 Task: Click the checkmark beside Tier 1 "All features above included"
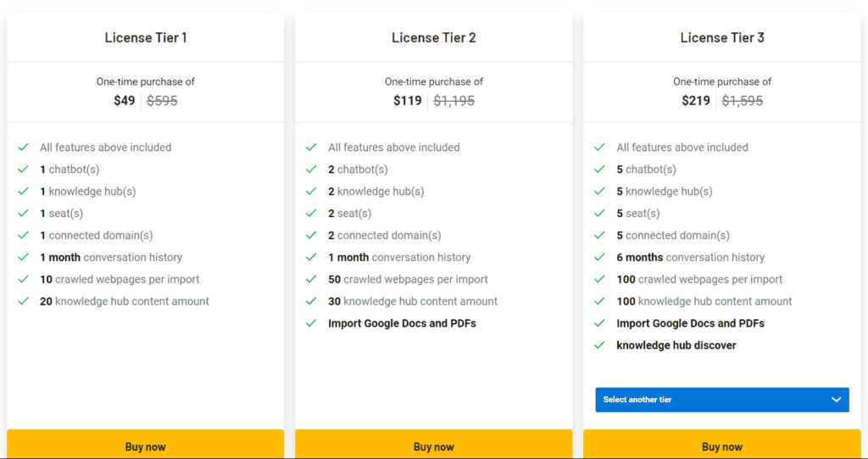23,148
